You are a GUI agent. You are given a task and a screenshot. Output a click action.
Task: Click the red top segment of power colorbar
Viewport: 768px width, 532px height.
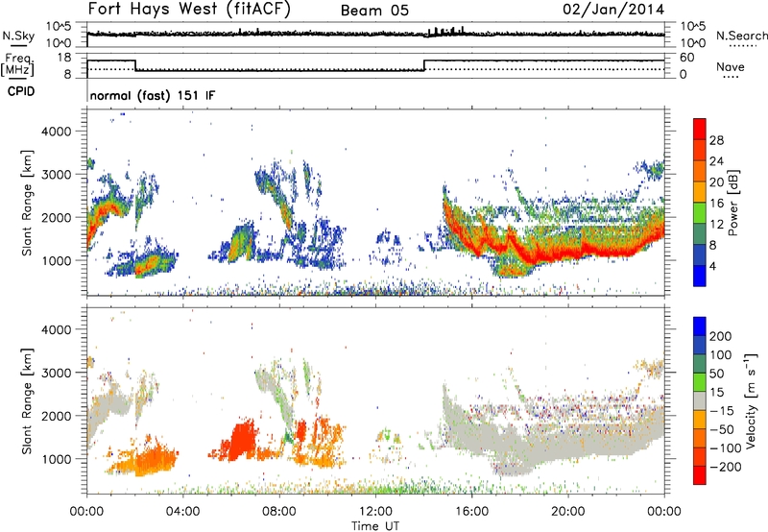[700, 129]
